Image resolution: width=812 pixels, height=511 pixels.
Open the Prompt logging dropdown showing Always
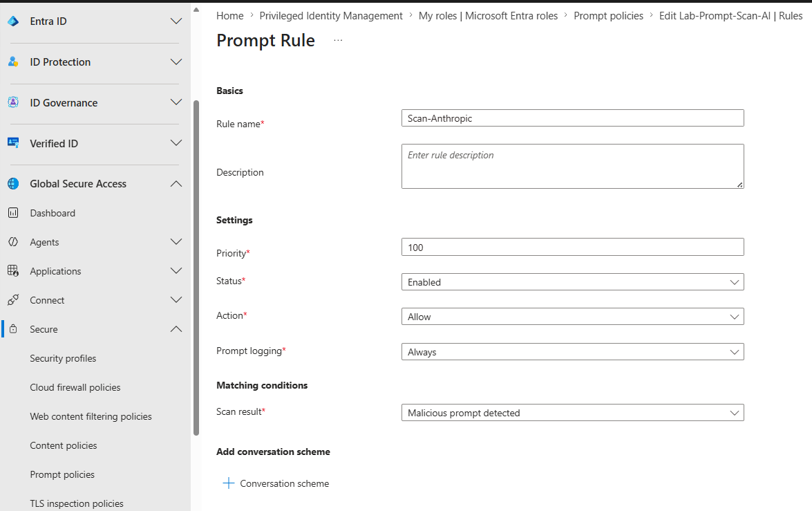click(573, 352)
